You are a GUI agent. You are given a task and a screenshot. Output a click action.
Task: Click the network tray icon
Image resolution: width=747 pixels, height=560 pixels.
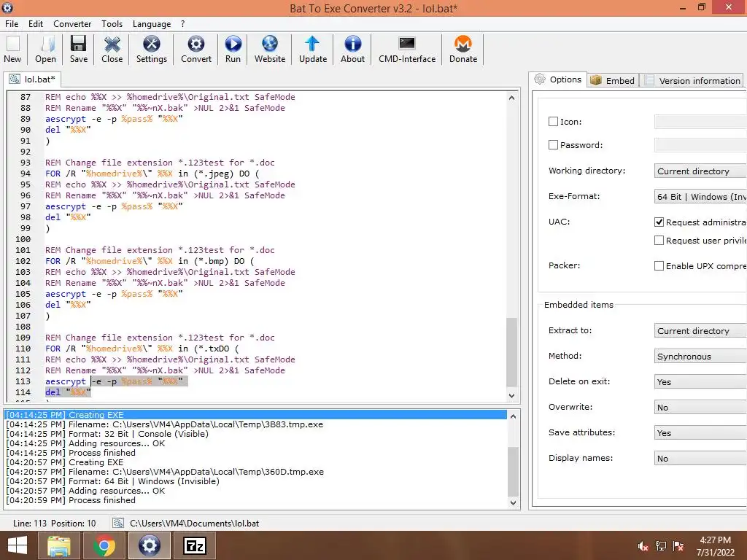click(x=661, y=546)
